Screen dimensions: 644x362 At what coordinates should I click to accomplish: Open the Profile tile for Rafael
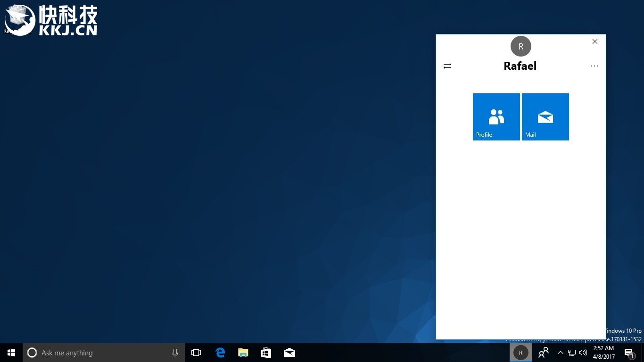click(496, 116)
